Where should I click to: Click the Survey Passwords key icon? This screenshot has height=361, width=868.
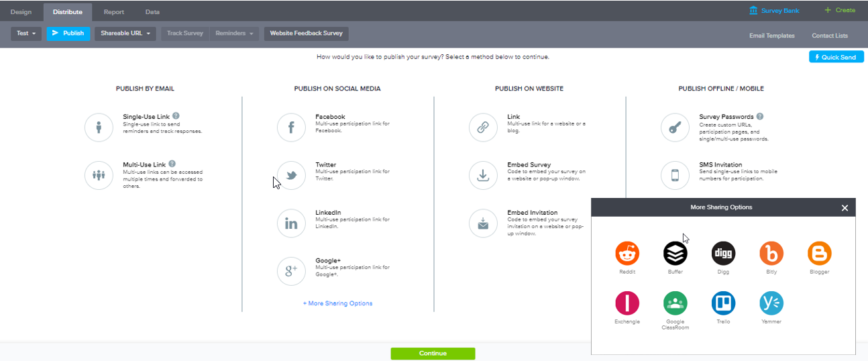675,127
